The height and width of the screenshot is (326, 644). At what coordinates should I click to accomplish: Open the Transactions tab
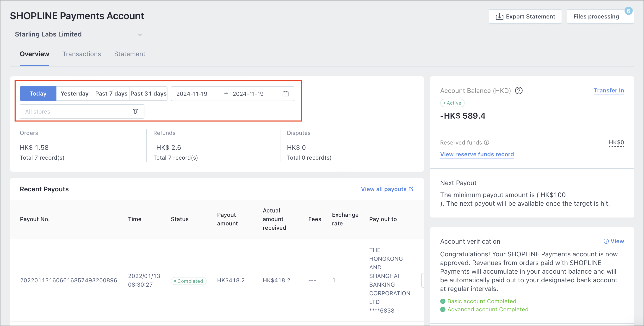coord(82,54)
